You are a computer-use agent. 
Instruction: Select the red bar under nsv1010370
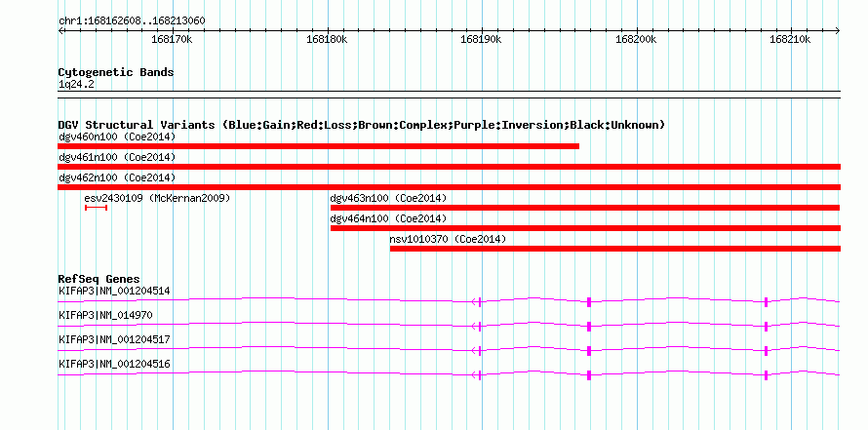point(615,249)
